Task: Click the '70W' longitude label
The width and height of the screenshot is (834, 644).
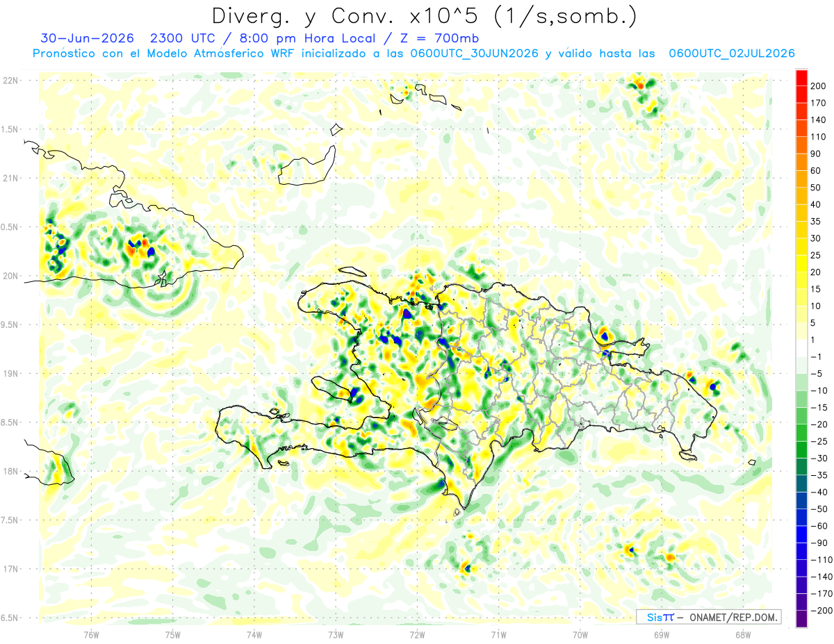Action: 580,634
